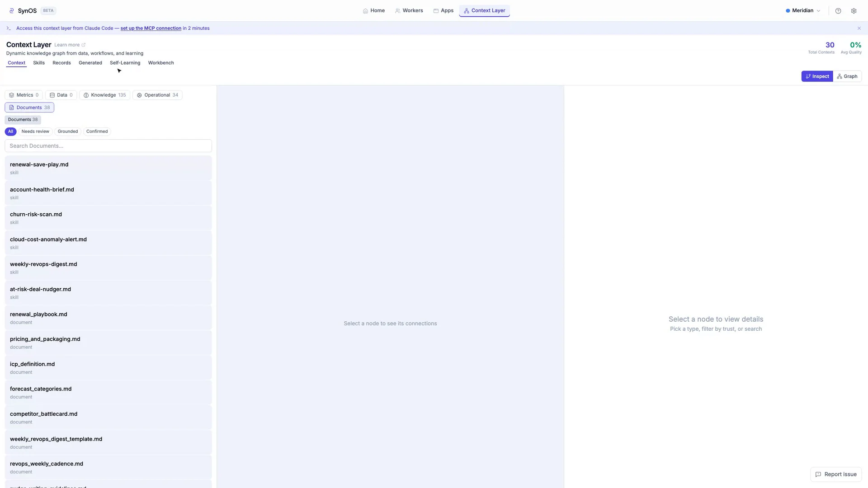Toggle the Documents type filter

click(x=29, y=108)
